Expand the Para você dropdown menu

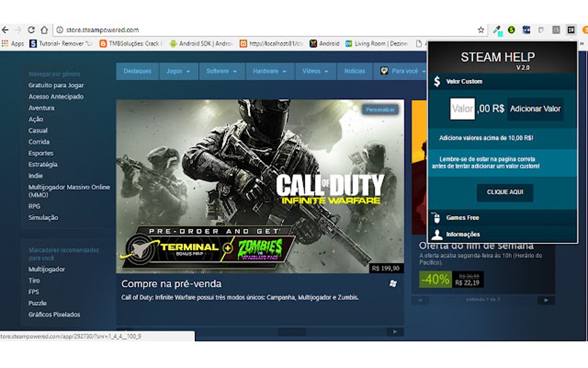pyautogui.click(x=401, y=71)
